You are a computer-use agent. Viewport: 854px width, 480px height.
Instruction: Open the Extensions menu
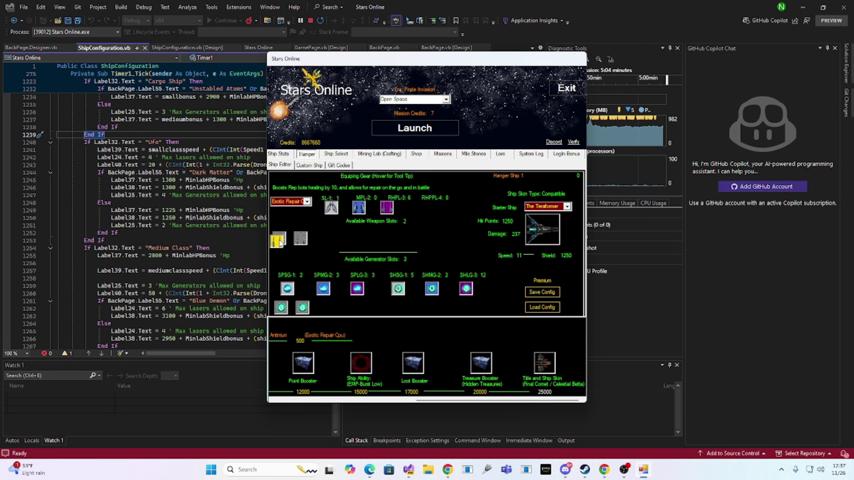239,7
